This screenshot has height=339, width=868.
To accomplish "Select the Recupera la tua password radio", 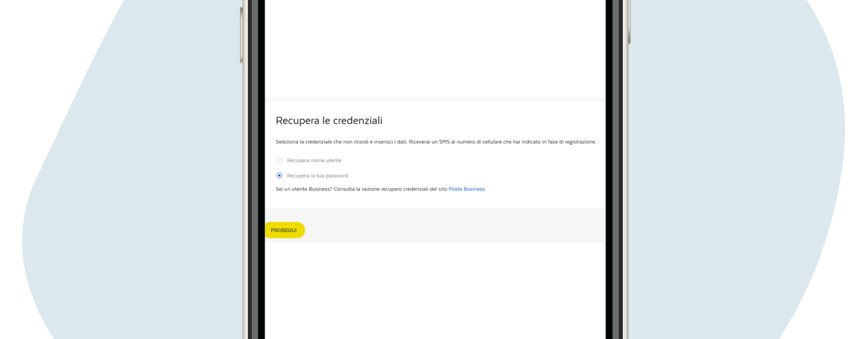I will 279,175.
